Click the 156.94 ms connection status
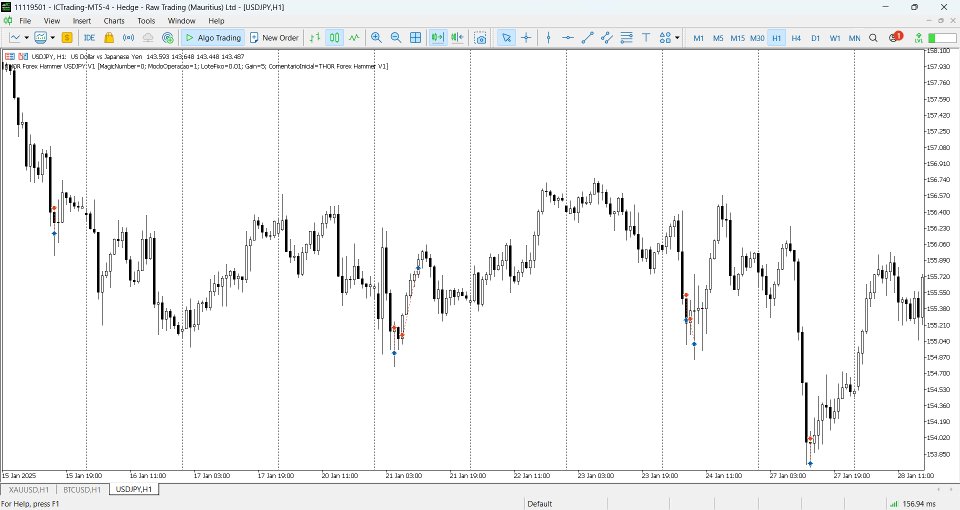Viewport: 960px width, 510px height. pyautogui.click(x=913, y=504)
